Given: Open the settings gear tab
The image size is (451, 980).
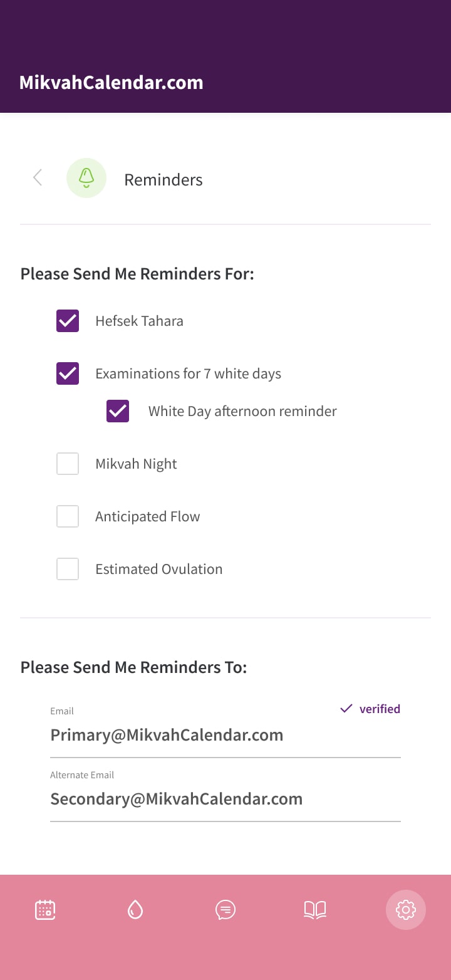Looking at the screenshot, I should (x=406, y=909).
